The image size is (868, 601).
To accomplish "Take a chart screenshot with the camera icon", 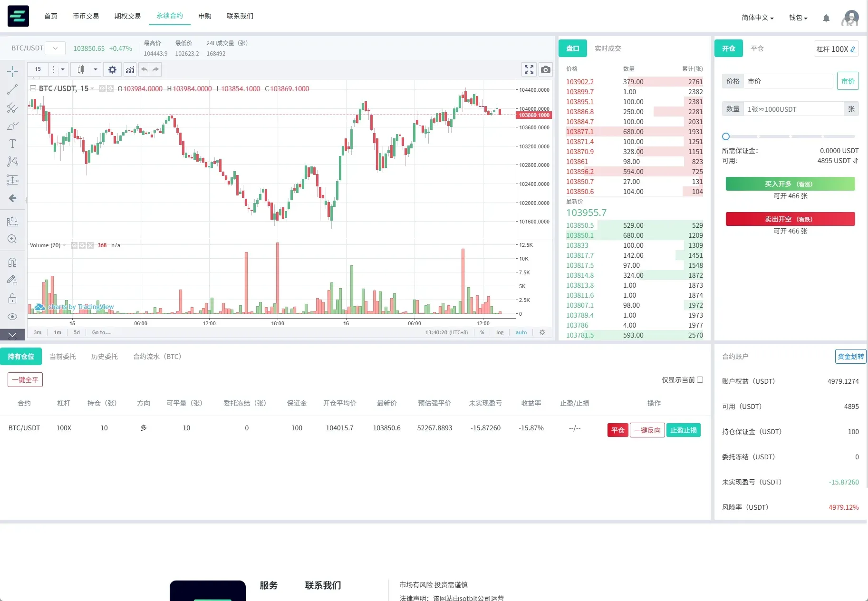I will click(545, 69).
